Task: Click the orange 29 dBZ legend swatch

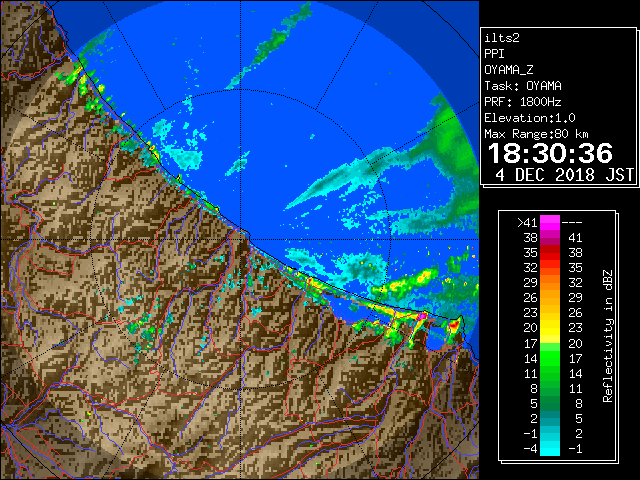Action: coord(550,282)
